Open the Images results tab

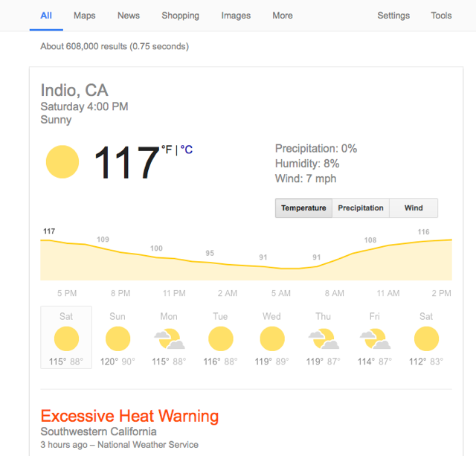tap(236, 16)
